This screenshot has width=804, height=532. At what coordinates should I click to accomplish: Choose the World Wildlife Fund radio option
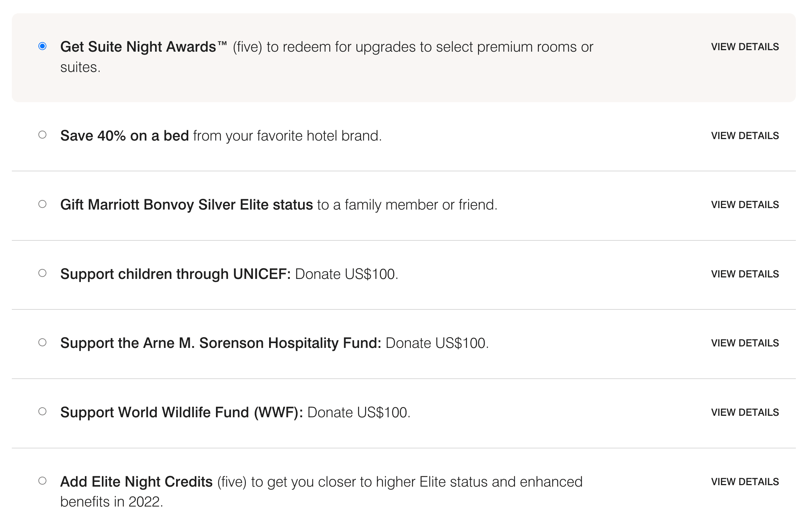point(42,412)
